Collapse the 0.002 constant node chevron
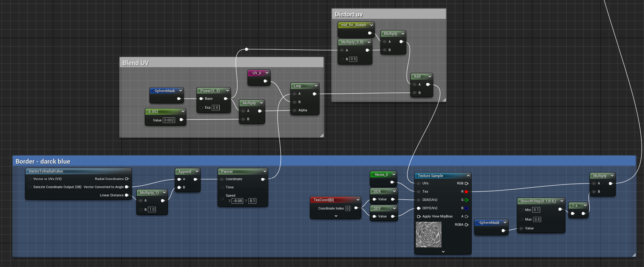 (183, 112)
